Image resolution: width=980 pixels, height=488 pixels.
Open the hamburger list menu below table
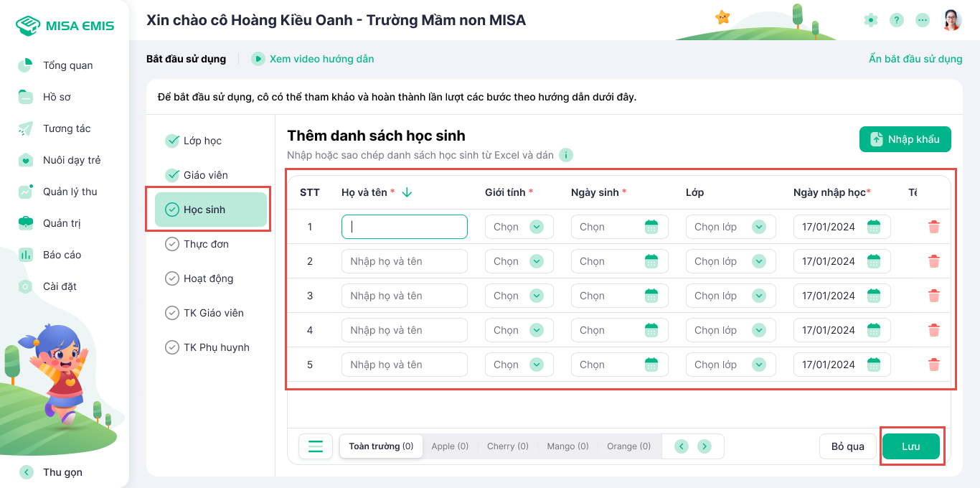pos(316,446)
